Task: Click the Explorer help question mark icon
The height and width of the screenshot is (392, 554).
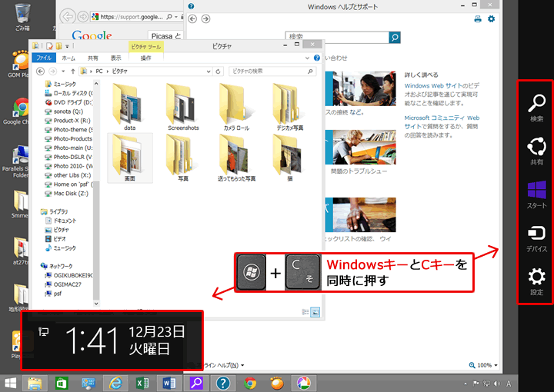Action: pos(317,58)
